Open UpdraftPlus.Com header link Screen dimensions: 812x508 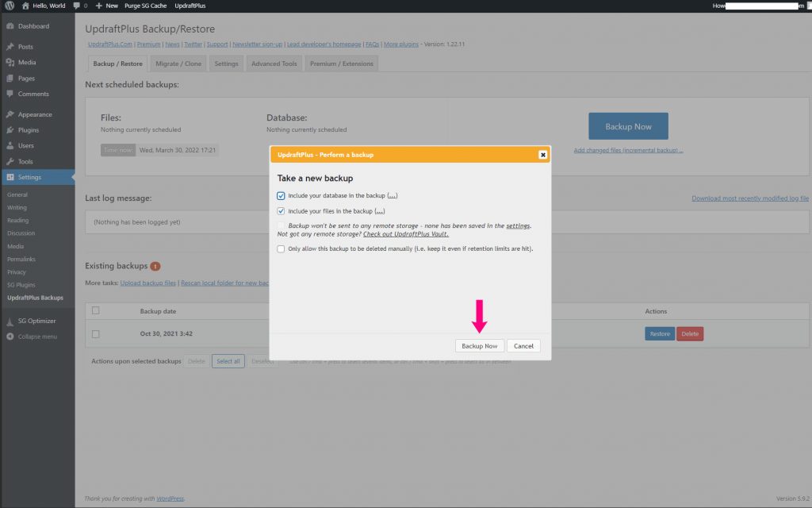coord(109,44)
